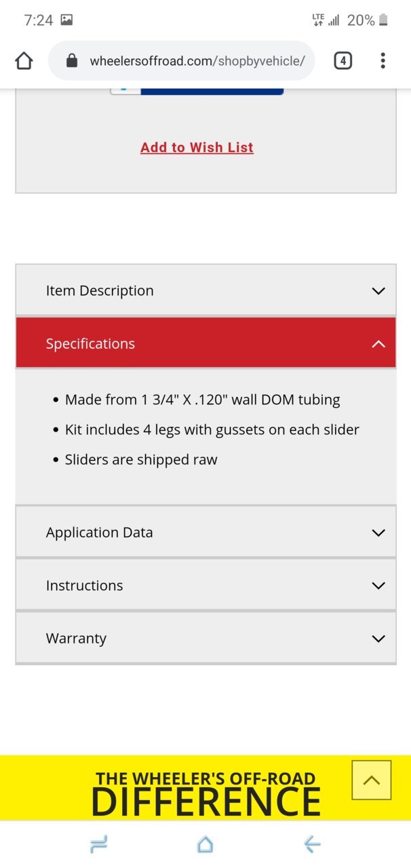Viewport: 411px width, 868px height.
Task: Select text 'Sliders are shipped raw'
Action: (141, 459)
